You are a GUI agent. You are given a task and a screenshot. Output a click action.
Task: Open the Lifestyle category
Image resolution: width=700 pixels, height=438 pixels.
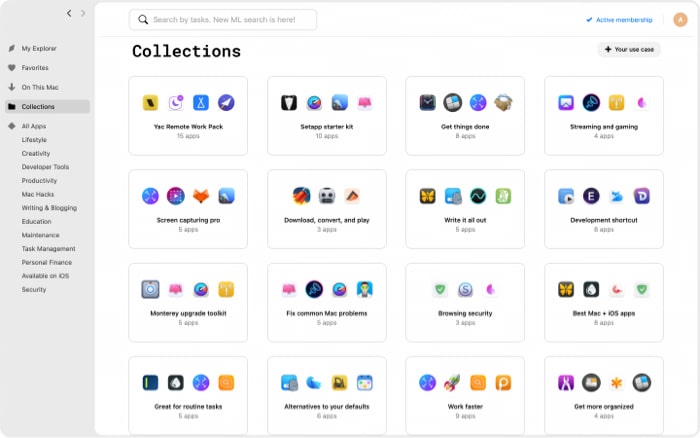coord(34,140)
